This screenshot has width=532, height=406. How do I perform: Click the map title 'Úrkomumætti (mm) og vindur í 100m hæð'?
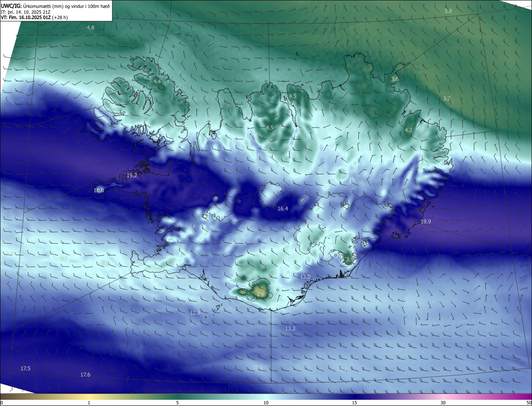coord(66,6)
